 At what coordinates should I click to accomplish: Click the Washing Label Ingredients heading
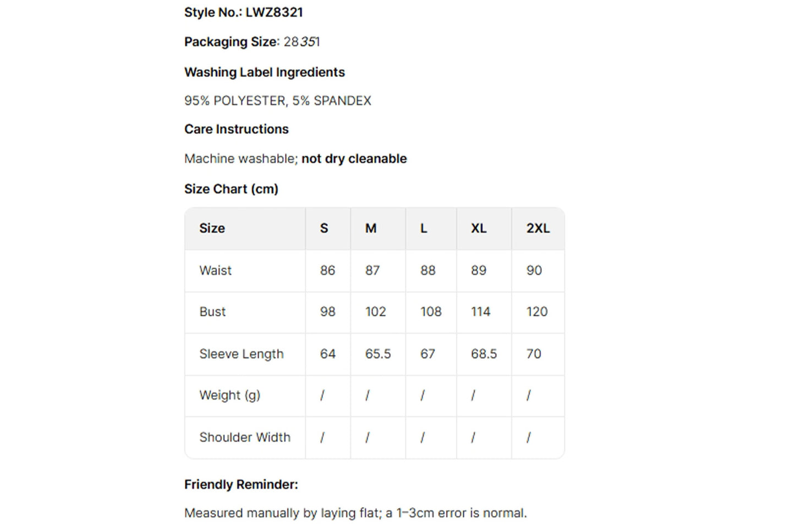tap(265, 72)
